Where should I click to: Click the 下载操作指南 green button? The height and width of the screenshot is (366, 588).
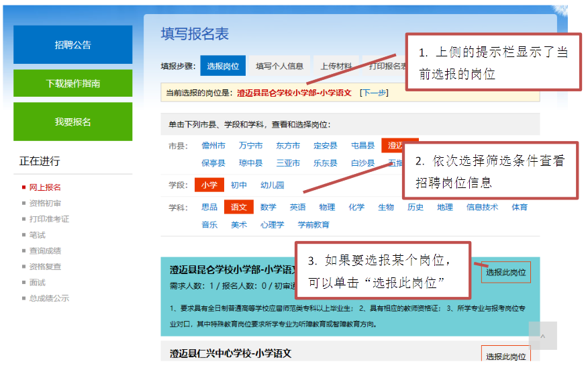tap(73, 83)
